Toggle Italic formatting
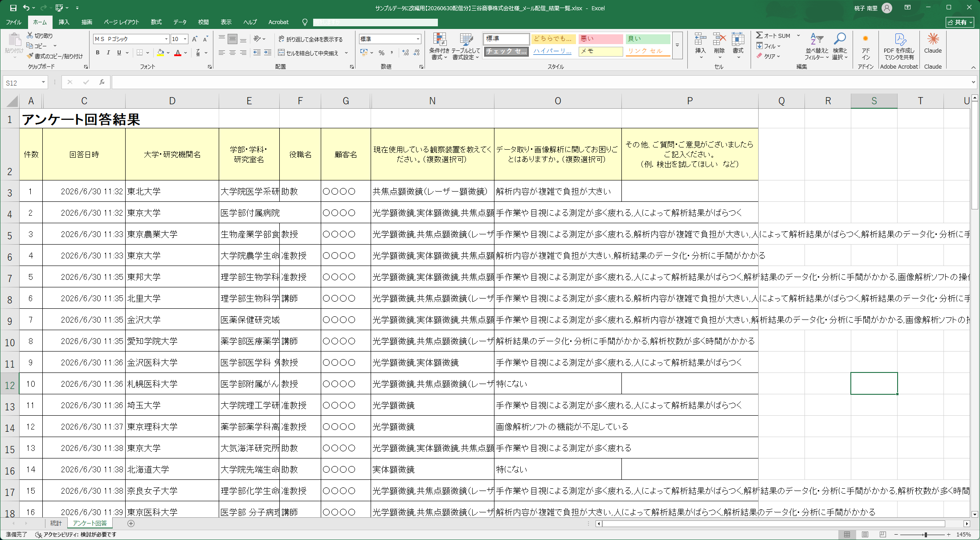 (108, 53)
